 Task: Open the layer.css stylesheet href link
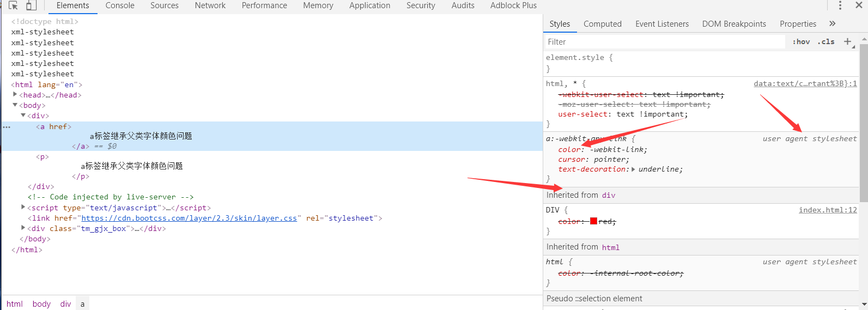189,218
